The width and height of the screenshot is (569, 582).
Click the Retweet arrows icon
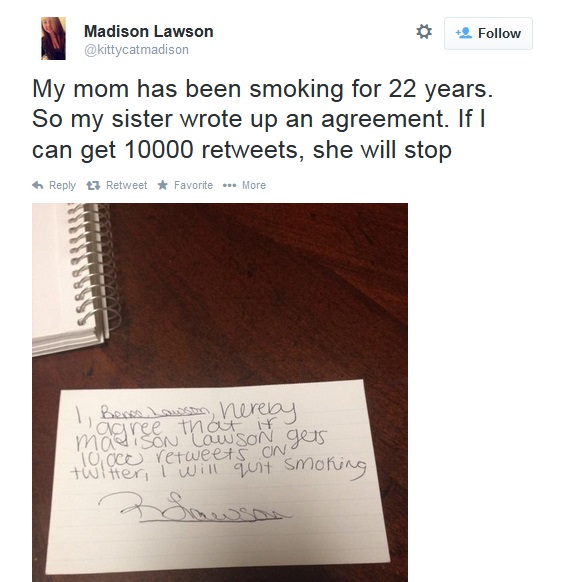tap(93, 185)
